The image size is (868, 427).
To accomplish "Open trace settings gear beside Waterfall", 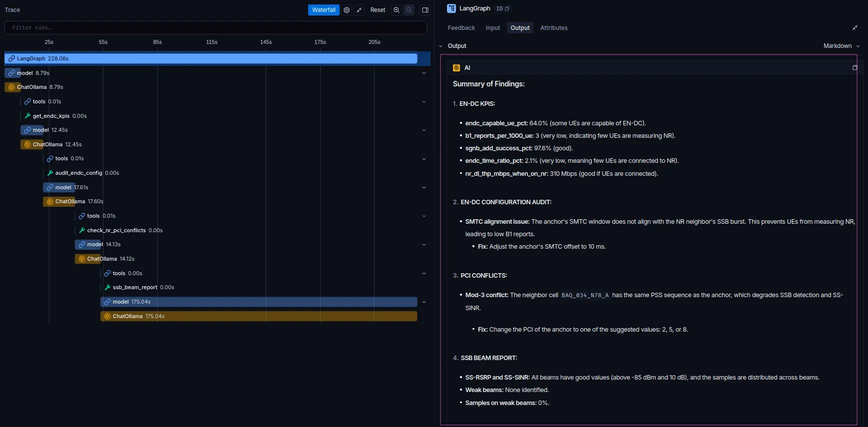I will (347, 10).
